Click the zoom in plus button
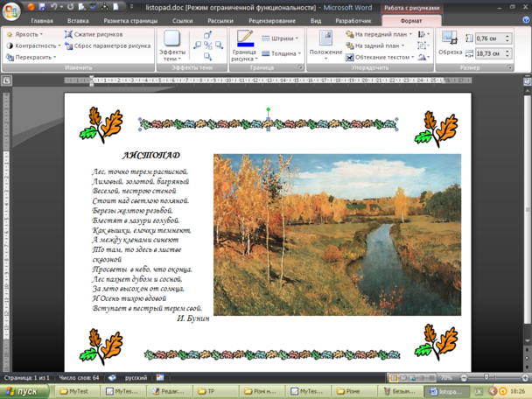Viewport: 532px width, 399px height. (525, 378)
